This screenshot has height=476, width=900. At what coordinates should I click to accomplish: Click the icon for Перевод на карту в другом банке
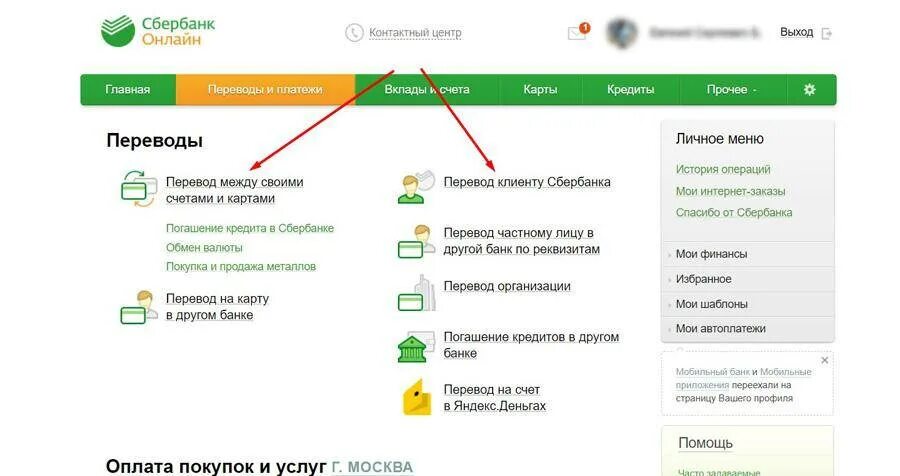(138, 308)
